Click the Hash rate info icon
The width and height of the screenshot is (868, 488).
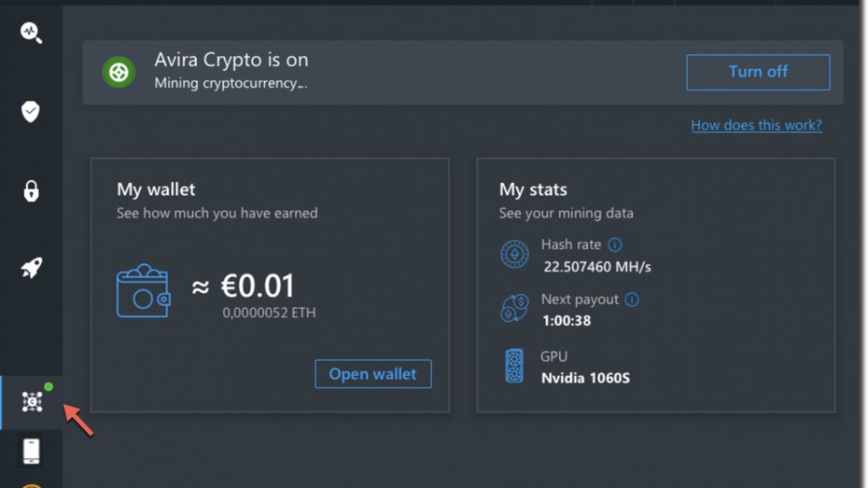(614, 244)
